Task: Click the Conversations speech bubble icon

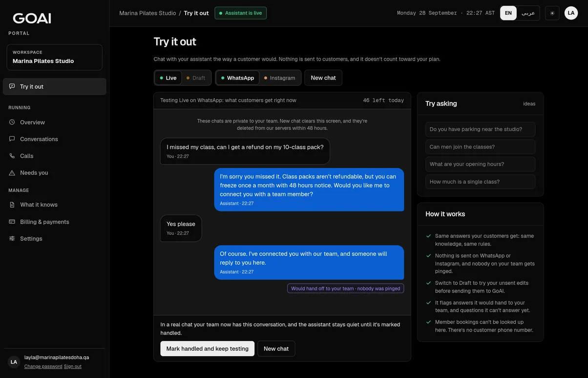Action: pyautogui.click(x=12, y=139)
